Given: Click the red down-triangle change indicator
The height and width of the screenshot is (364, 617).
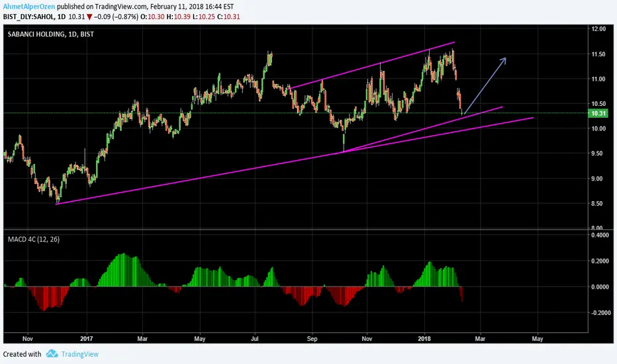Looking at the screenshot, I should click(90, 17).
